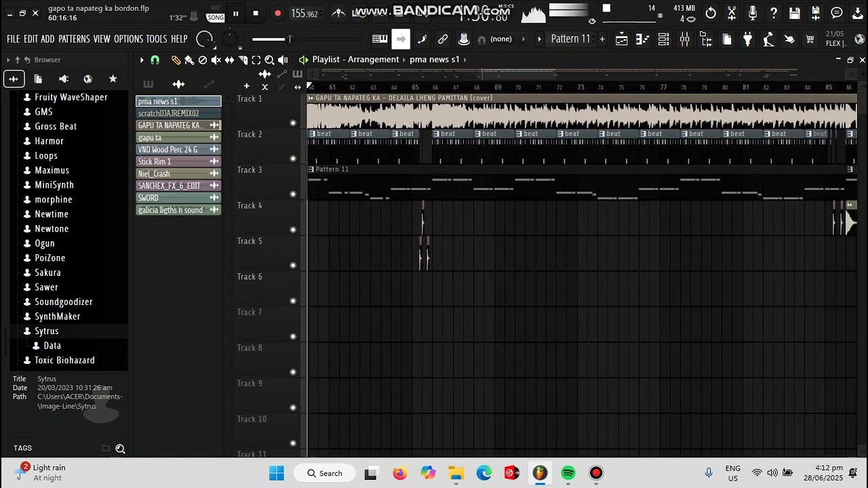Open the EDIT menu
The width and height of the screenshot is (868, 488).
[x=31, y=39]
